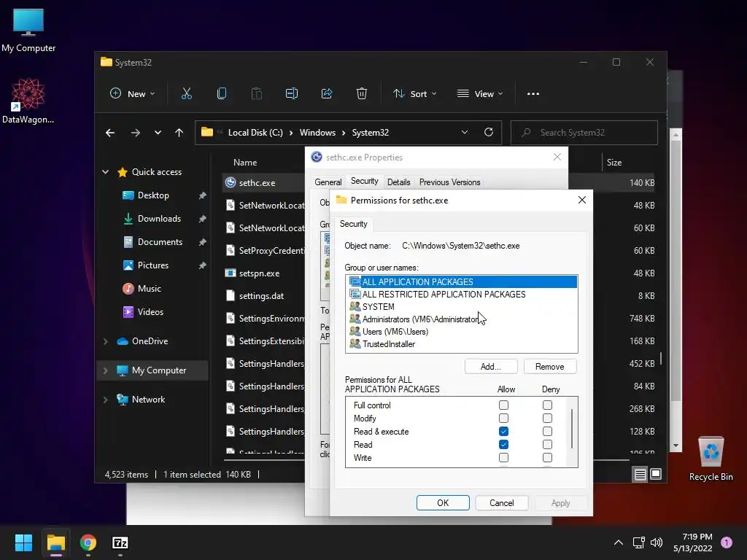This screenshot has height=560, width=747.
Task: Switch to the Details tab in Properties
Action: click(x=399, y=182)
